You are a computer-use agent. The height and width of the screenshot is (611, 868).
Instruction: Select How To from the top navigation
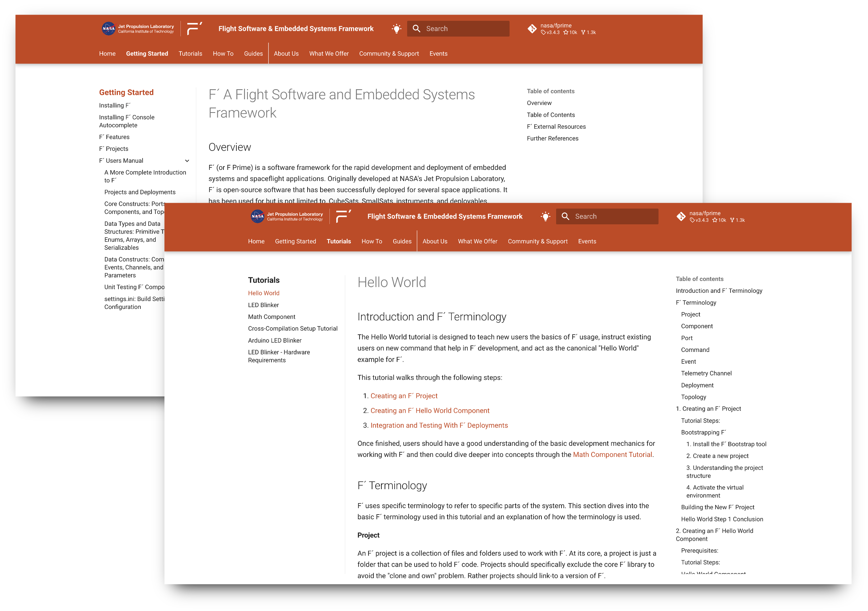pyautogui.click(x=223, y=53)
